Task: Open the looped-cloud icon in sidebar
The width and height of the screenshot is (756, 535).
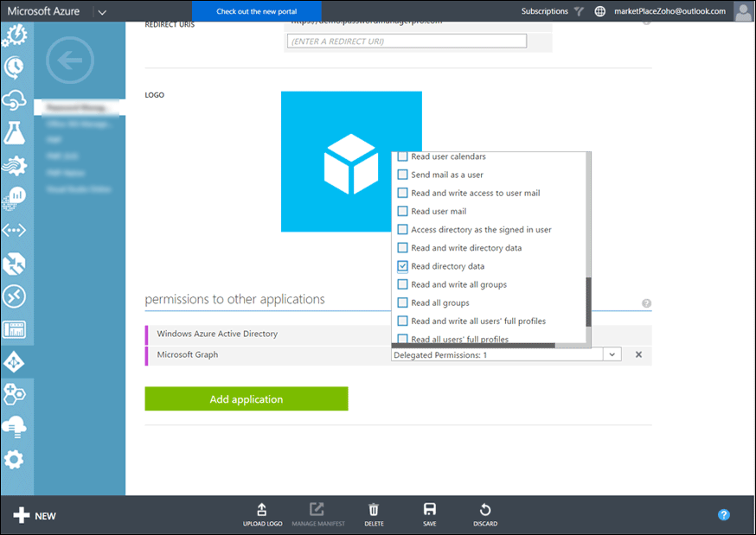Action: pyautogui.click(x=15, y=100)
